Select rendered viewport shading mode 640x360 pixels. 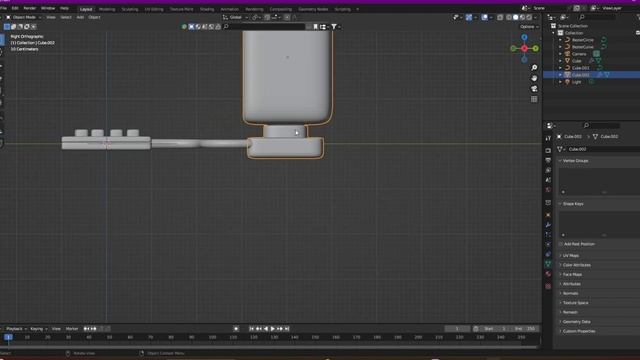click(529, 17)
